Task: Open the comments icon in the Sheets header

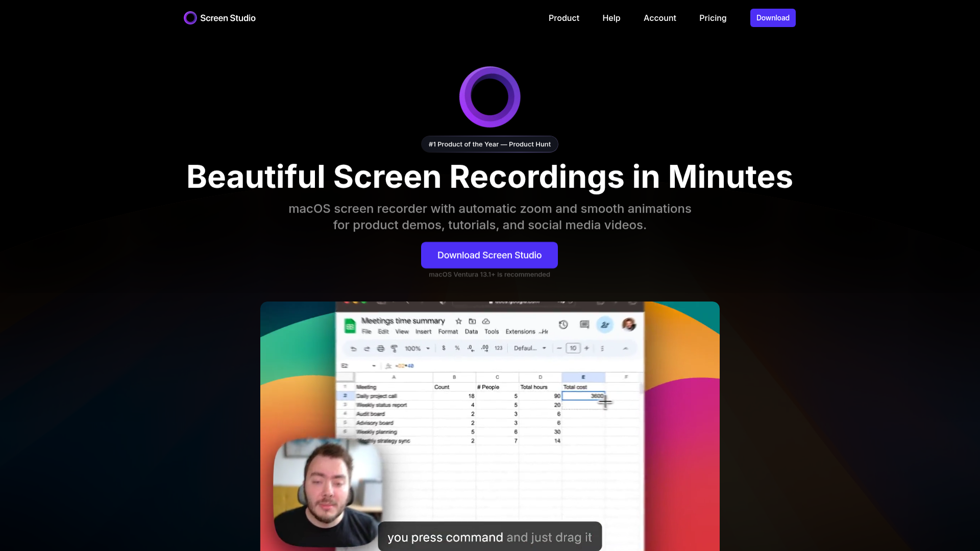Action: [584, 324]
